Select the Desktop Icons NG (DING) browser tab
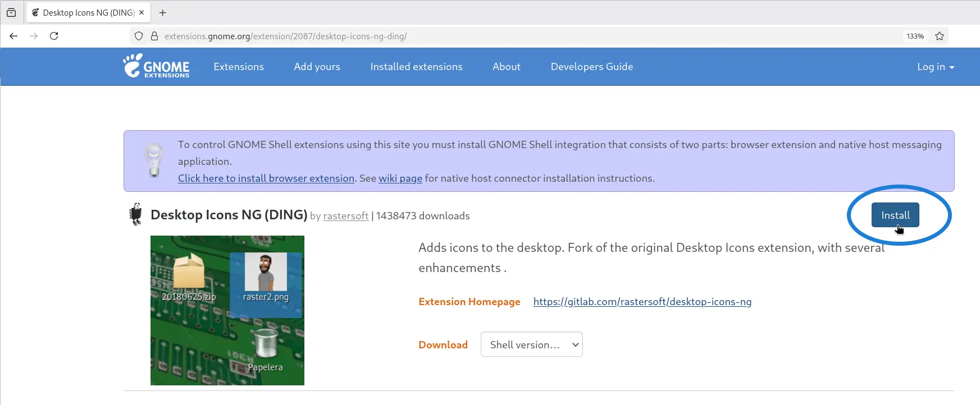Screen dimensions: 980x405 point(88,12)
